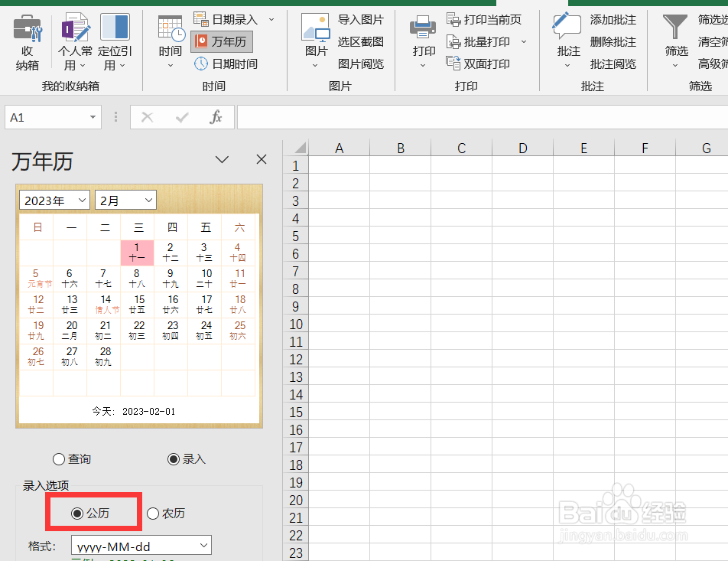This screenshot has width=728, height=561.
Task: Open 定位引用 panel icon
Action: 115,27
